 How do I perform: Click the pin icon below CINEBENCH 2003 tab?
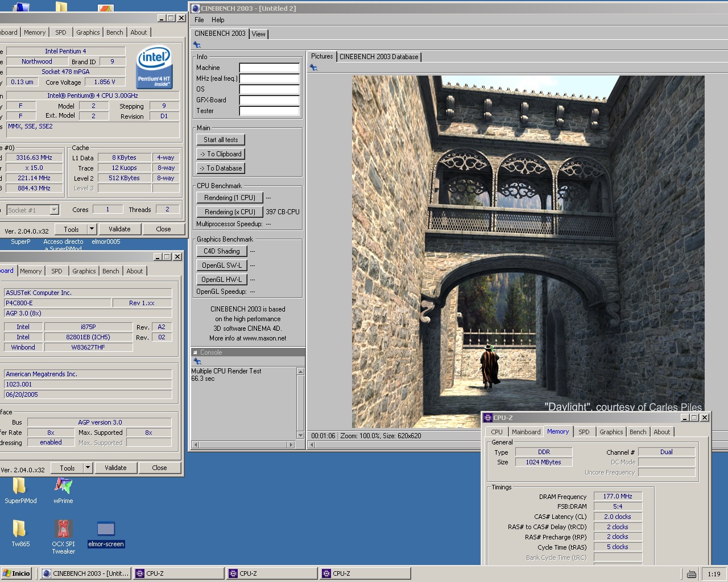[197, 45]
